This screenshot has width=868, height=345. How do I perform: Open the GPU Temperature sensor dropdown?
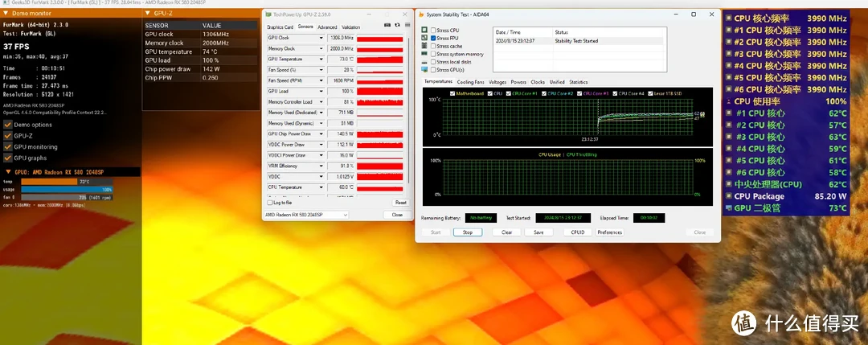tap(321, 60)
